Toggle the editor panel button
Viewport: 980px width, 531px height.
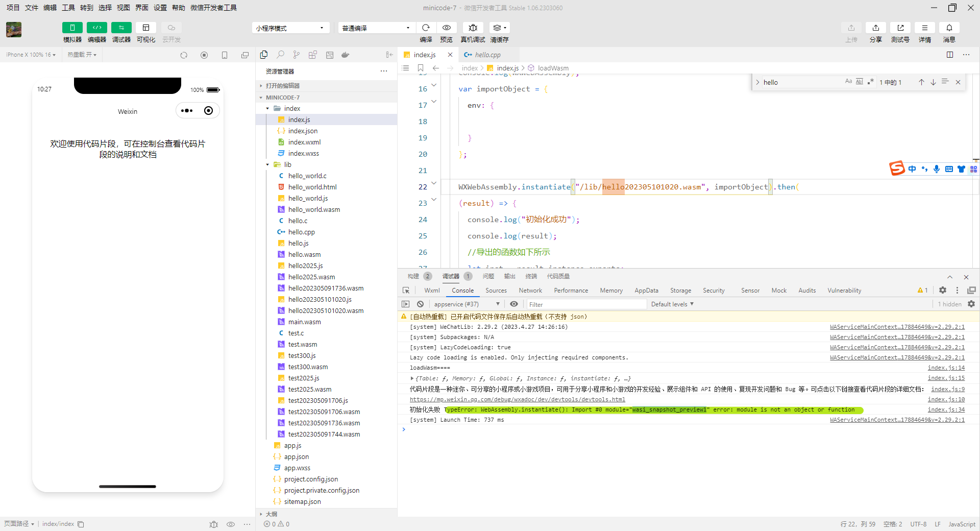(x=97, y=28)
